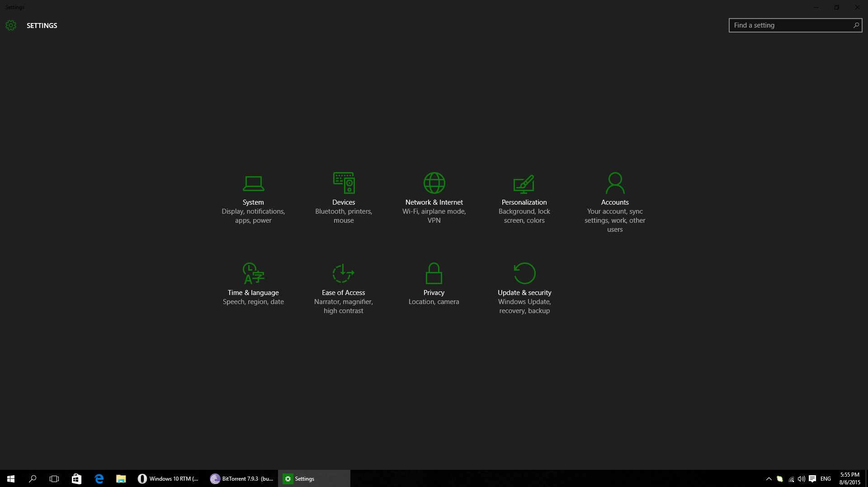
Task: Switch to the Windows 10 RTM Opera window
Action: point(169,479)
